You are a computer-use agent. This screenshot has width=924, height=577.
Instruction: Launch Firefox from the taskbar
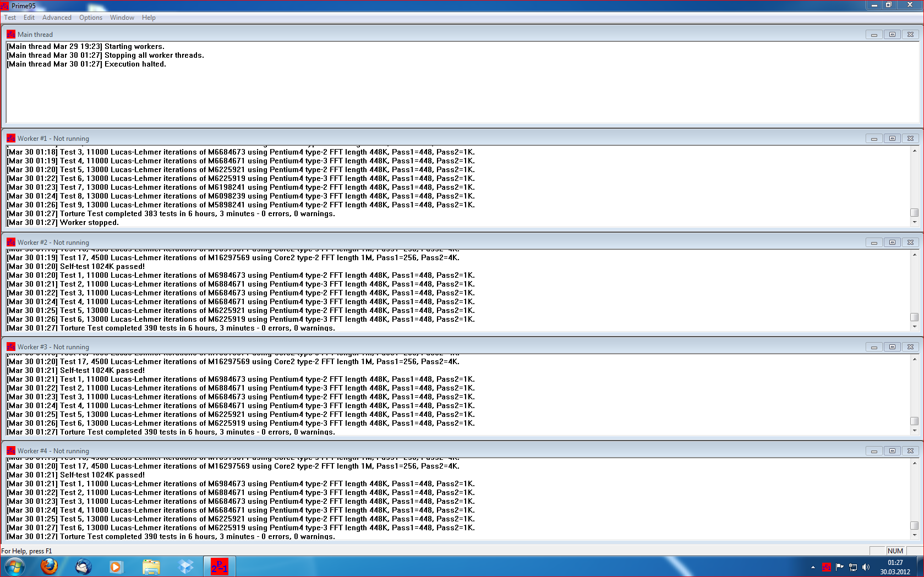tap(49, 567)
